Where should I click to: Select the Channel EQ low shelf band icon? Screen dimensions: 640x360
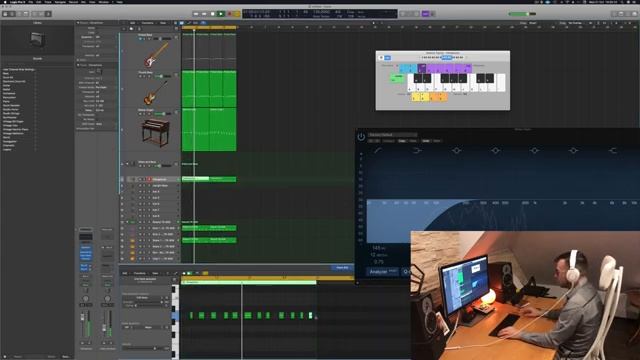click(417, 151)
